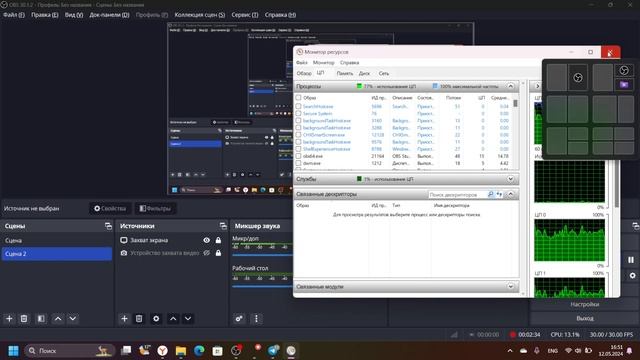This screenshot has height=360, width=640.
Task: Open the Windows Start menu
Action: tap(13, 351)
